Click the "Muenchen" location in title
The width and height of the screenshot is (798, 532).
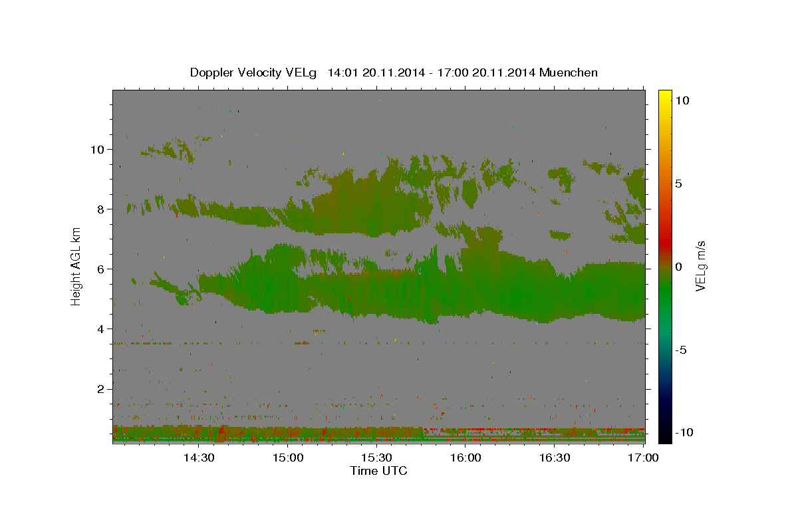(569, 72)
